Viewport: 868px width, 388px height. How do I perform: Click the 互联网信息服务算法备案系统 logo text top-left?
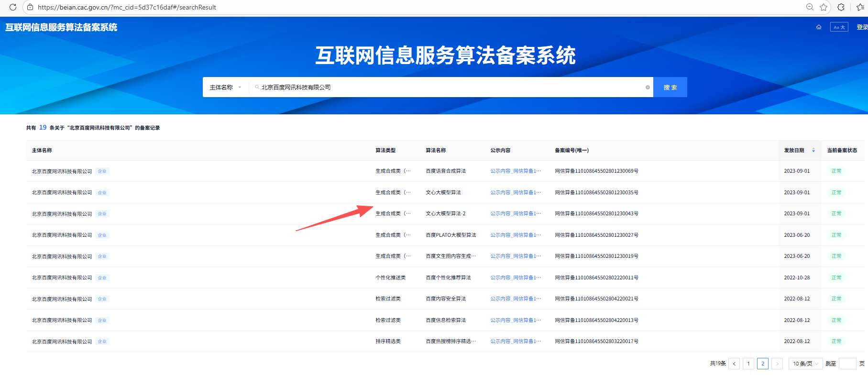coord(61,27)
